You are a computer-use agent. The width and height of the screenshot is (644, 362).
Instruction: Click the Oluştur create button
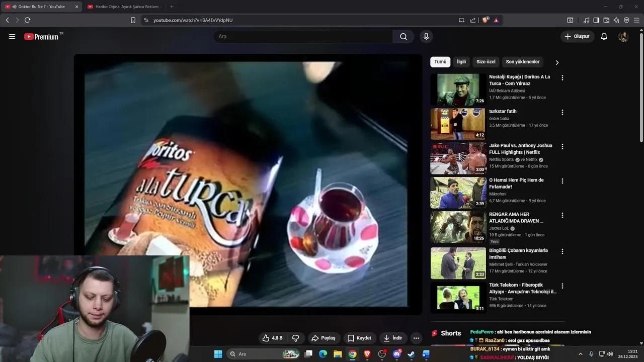point(577,37)
